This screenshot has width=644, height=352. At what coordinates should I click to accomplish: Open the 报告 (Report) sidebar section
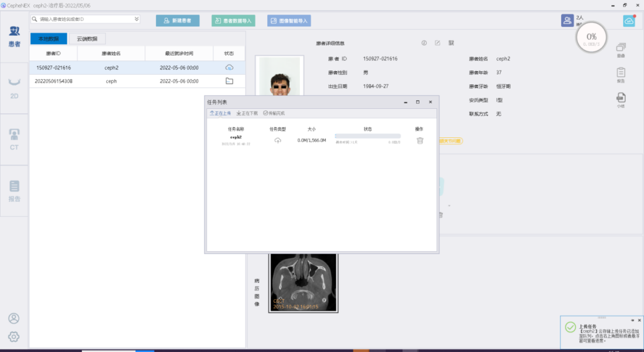[x=14, y=191]
